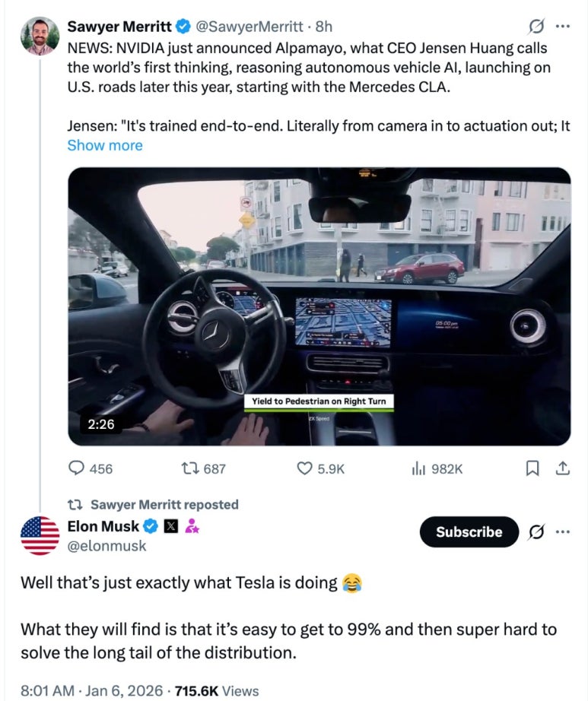Subscribe to Elon Musk
This screenshot has width=588, height=701.
coord(469,531)
